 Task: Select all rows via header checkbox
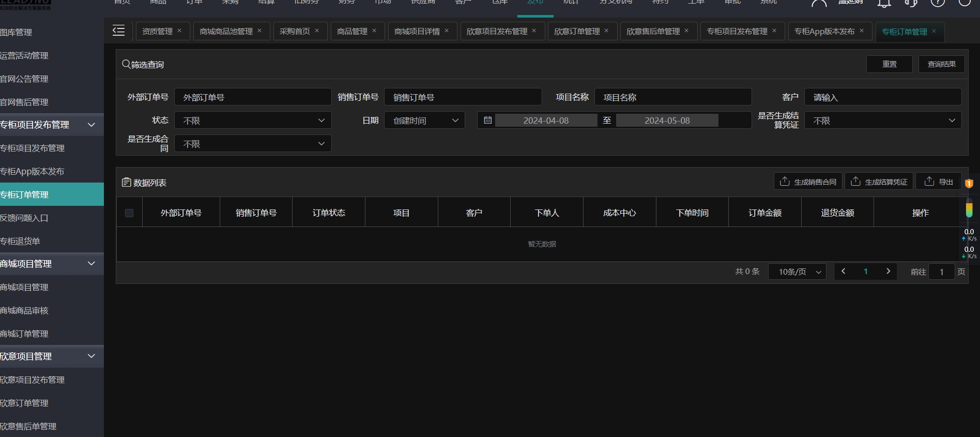129,213
